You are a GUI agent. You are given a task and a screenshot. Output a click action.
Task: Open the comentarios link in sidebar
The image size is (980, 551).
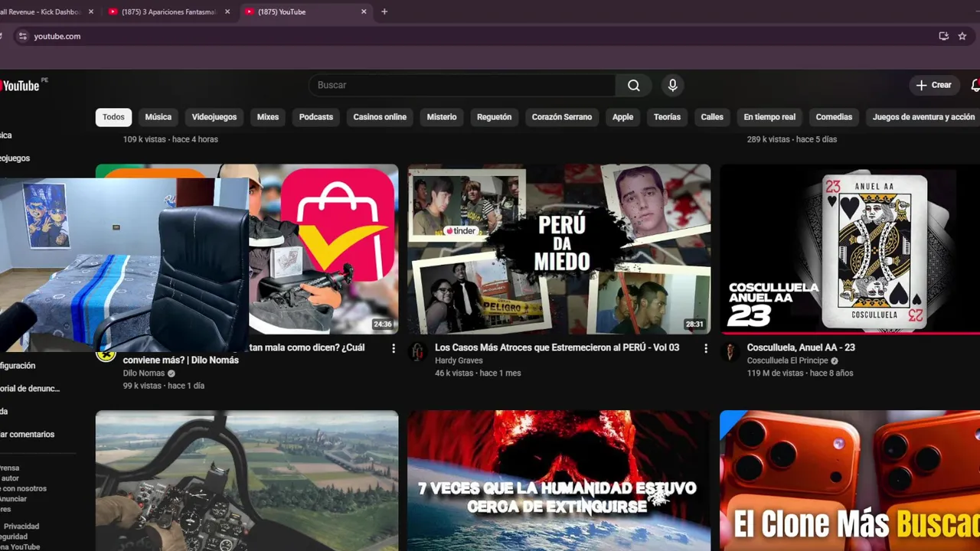[x=27, y=434]
